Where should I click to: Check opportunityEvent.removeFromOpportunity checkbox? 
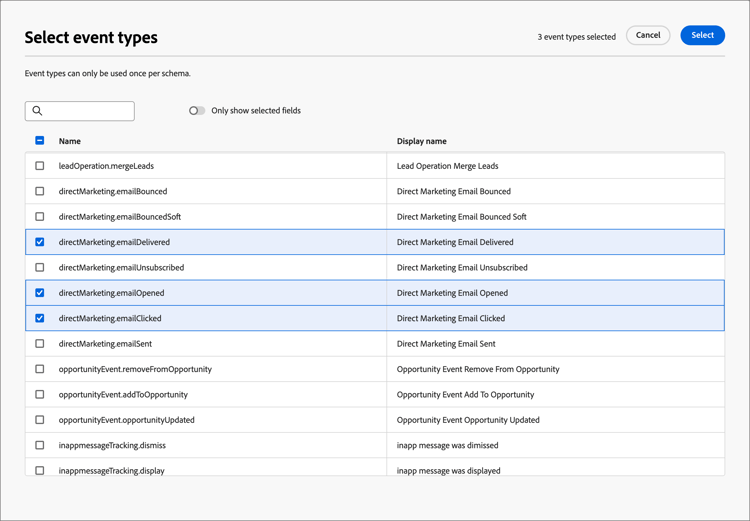point(40,369)
